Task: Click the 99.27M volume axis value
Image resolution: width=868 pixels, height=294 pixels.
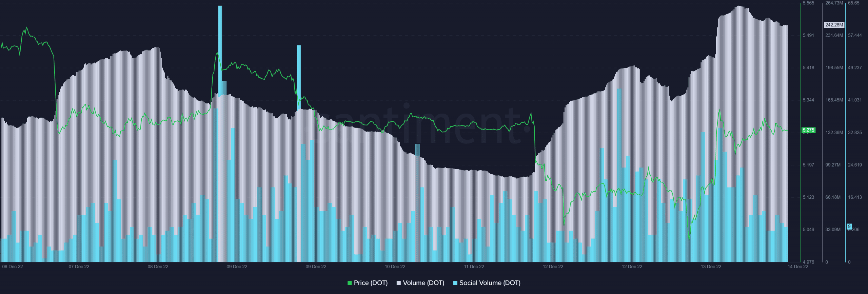Action: coord(833,165)
